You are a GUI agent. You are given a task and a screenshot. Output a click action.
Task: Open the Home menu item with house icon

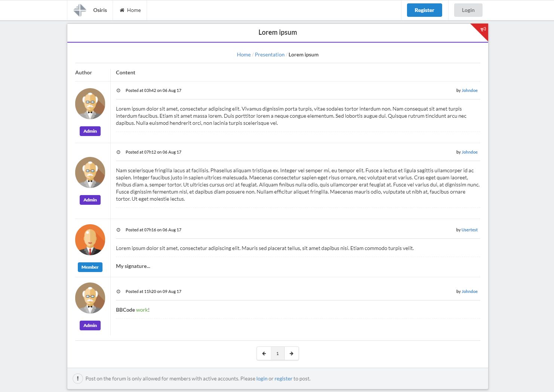pyautogui.click(x=130, y=10)
